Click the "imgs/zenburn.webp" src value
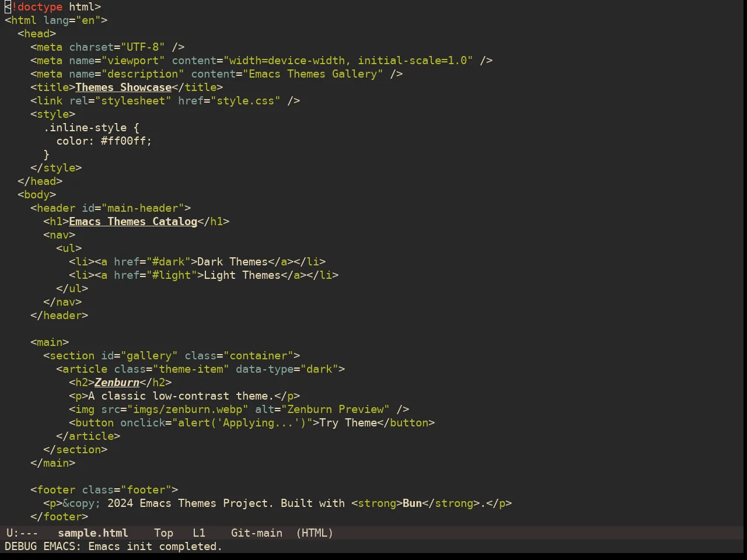The image size is (747, 560). tap(188, 409)
